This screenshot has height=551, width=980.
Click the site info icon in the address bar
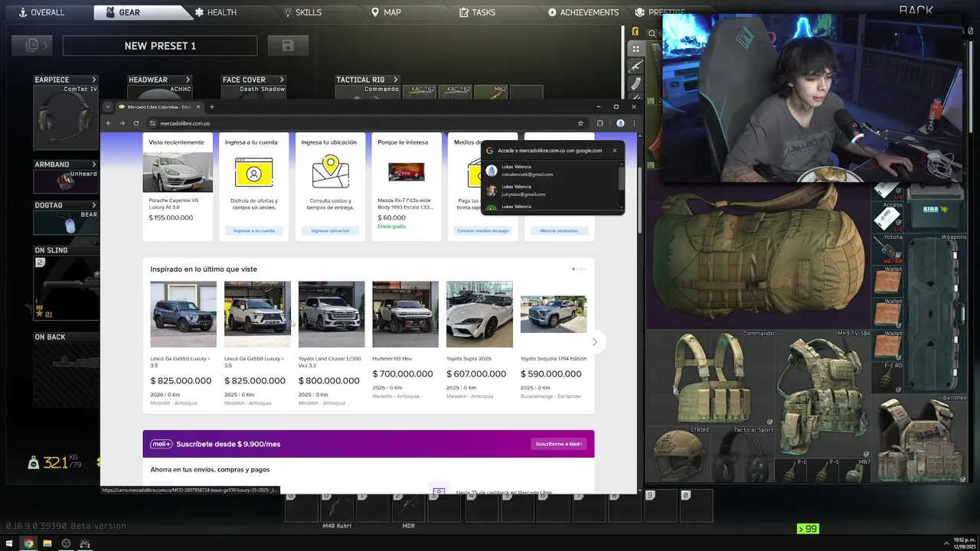(x=152, y=123)
